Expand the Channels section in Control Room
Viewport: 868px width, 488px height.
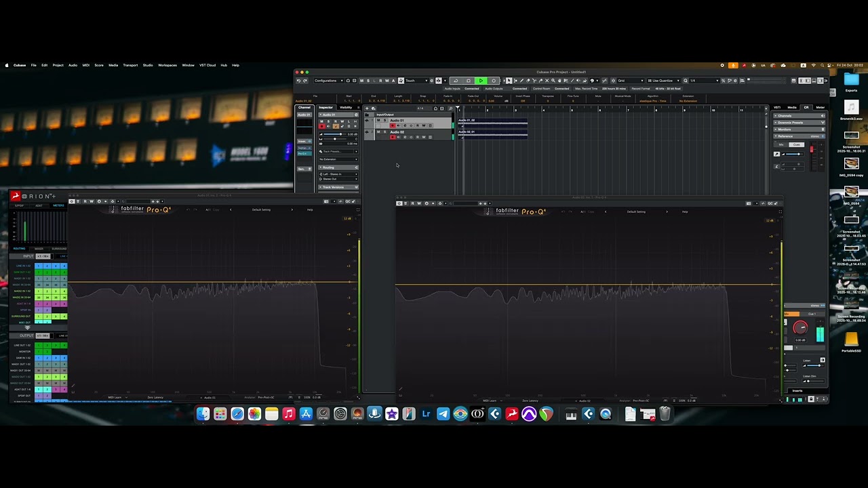800,116
